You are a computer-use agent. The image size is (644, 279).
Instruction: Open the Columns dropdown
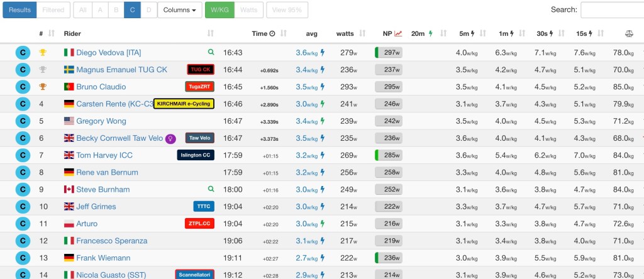[179, 10]
